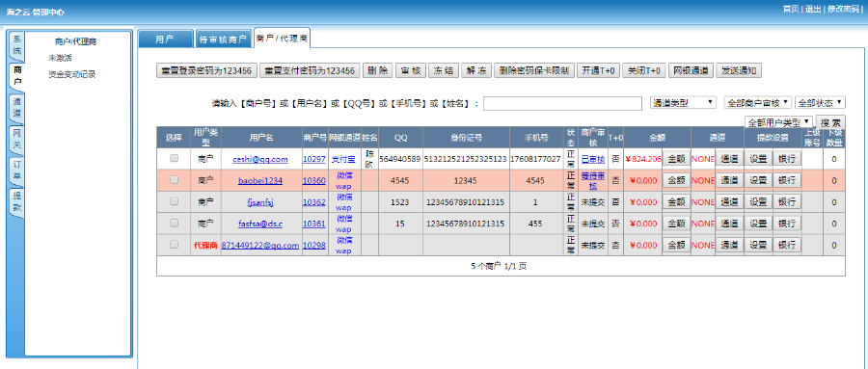This screenshot has width=868, height=369.
Task: Open user ceshi@qq.com link
Action: [259, 159]
